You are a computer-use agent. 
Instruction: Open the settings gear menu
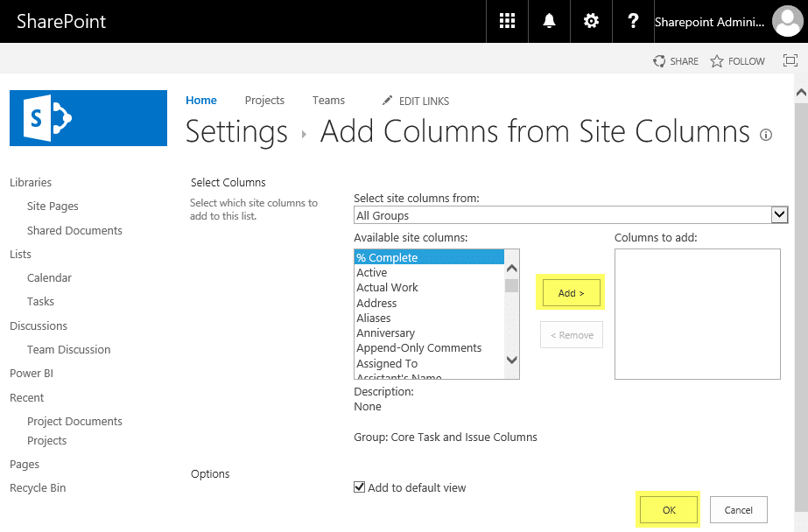[x=591, y=21]
